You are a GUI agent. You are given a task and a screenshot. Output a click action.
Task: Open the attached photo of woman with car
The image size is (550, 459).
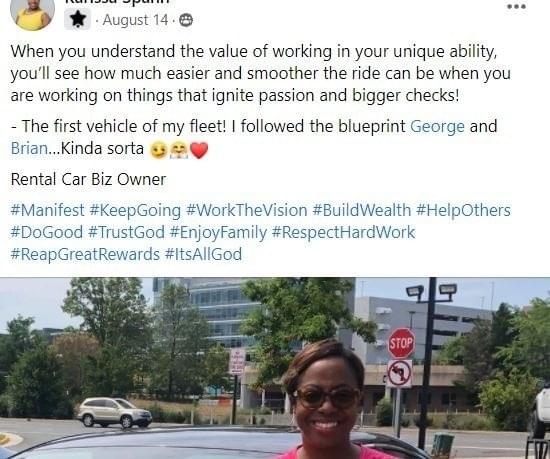(275, 368)
